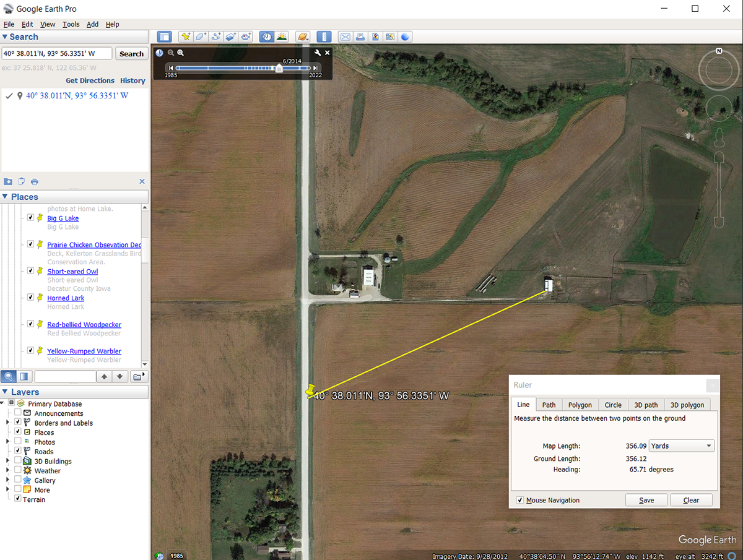Click the North indicator on the compass
Viewport: 743px width, 560px height.
point(719,51)
